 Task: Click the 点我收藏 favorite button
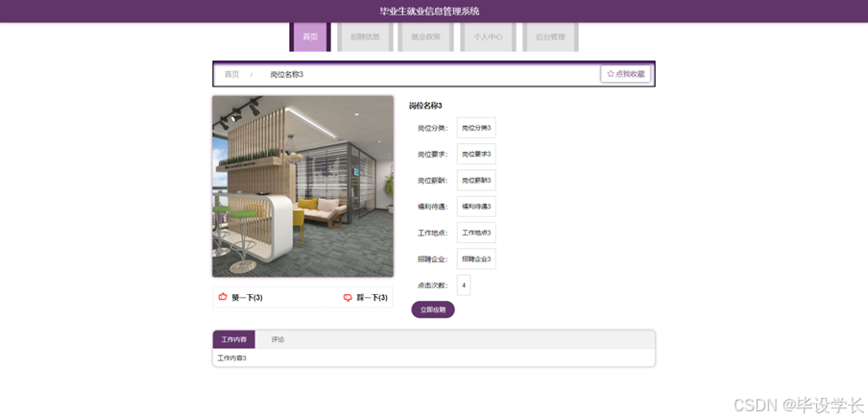[x=625, y=74]
